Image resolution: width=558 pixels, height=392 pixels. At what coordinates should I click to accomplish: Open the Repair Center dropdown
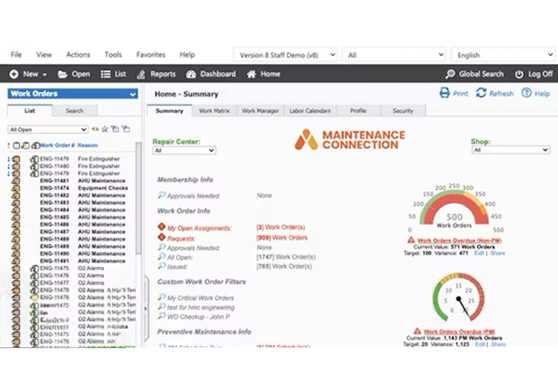pos(184,150)
